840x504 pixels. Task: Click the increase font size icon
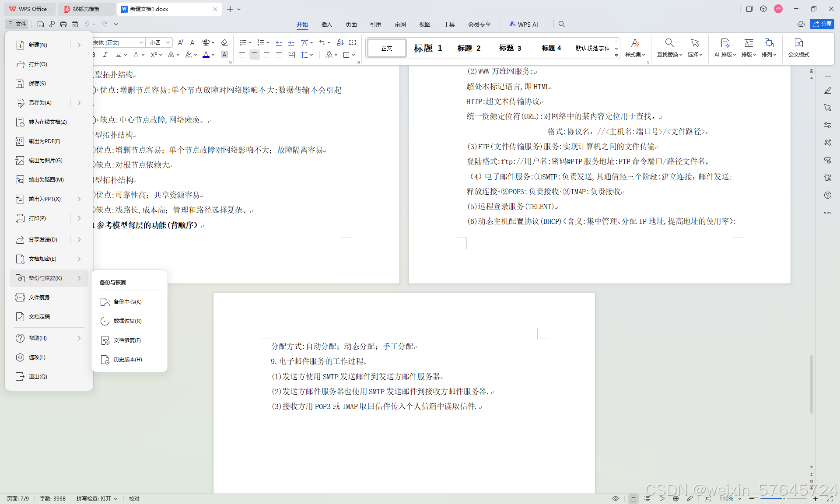coord(181,42)
